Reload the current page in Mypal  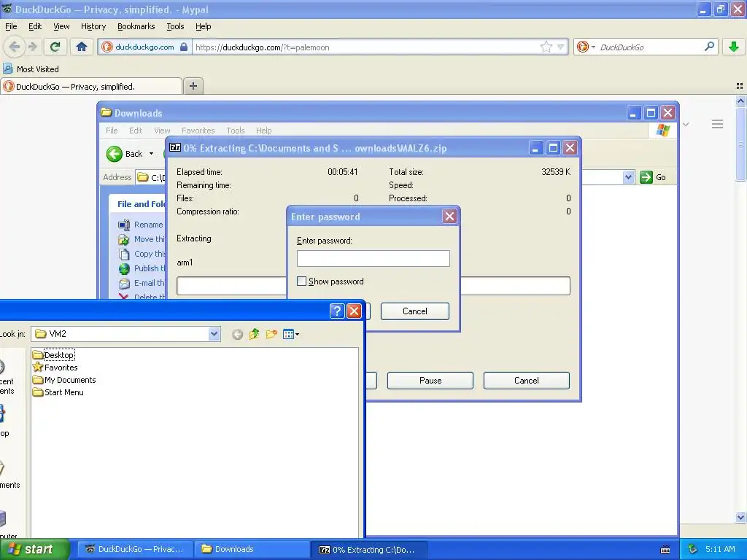55,47
